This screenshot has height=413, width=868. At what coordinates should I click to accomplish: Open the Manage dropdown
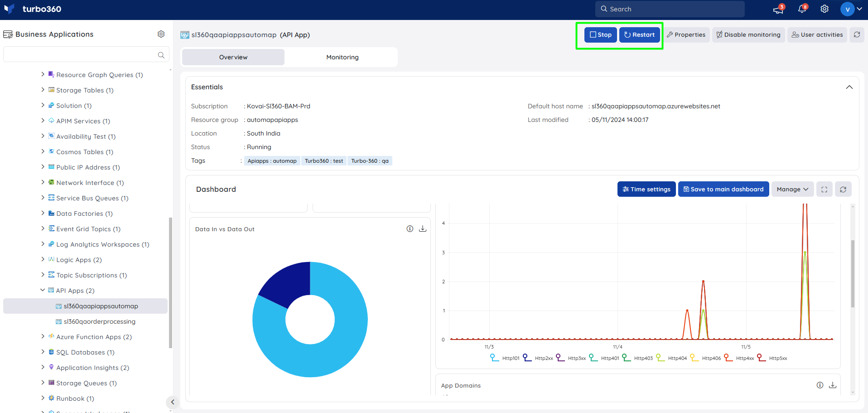point(792,189)
